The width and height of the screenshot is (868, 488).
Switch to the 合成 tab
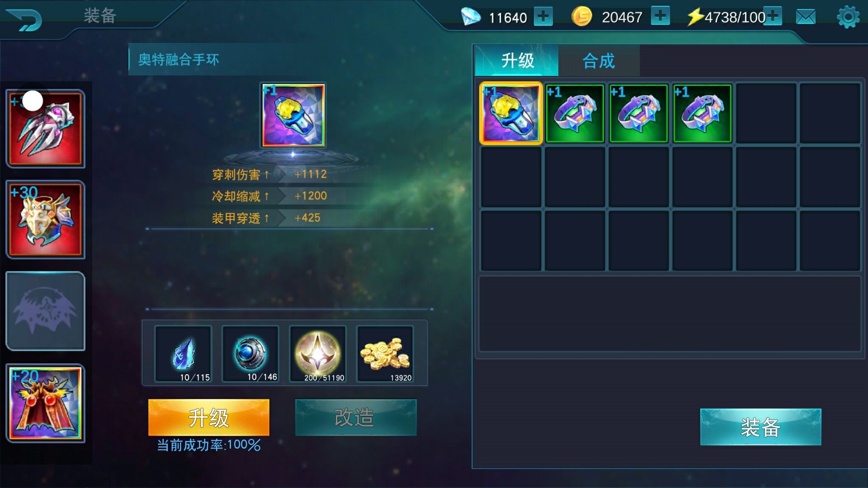tap(599, 61)
